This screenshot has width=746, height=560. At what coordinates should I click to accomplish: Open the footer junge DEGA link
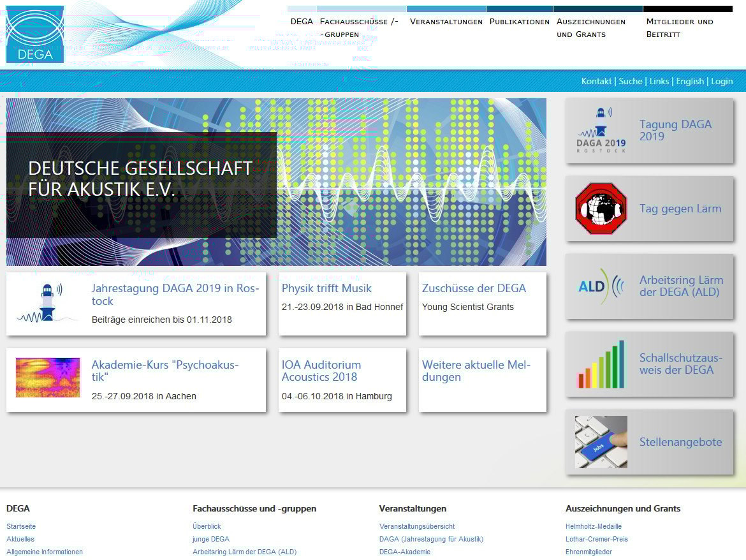click(211, 539)
